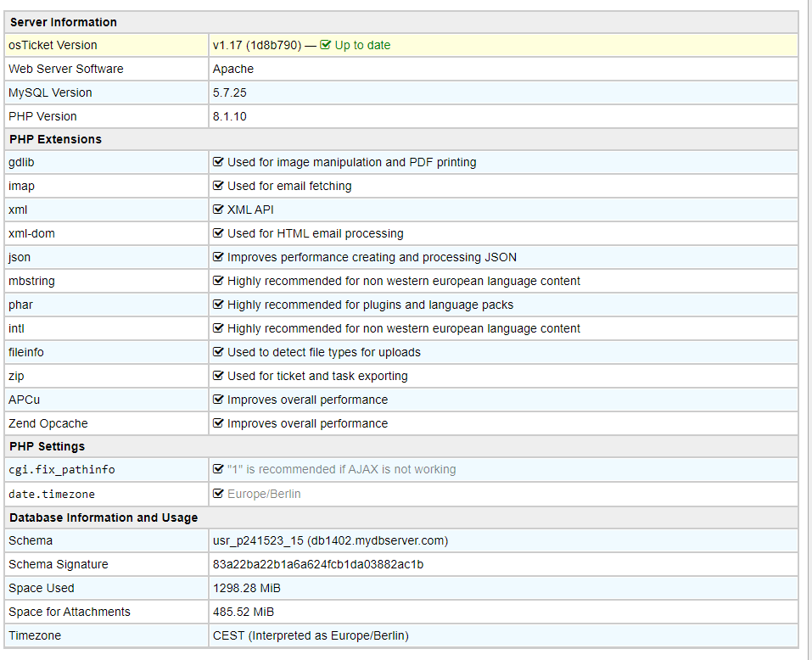
Task: Click the 'XML API' description
Action: 250,210
